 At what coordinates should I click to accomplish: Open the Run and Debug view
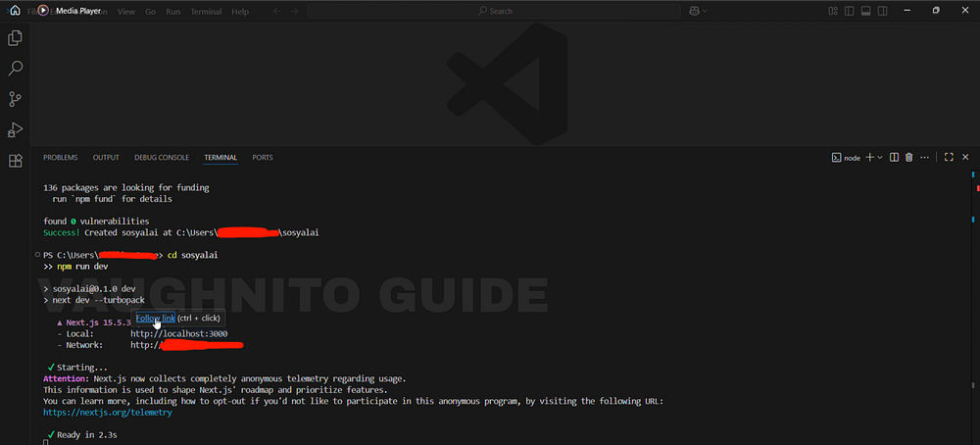pyautogui.click(x=15, y=129)
